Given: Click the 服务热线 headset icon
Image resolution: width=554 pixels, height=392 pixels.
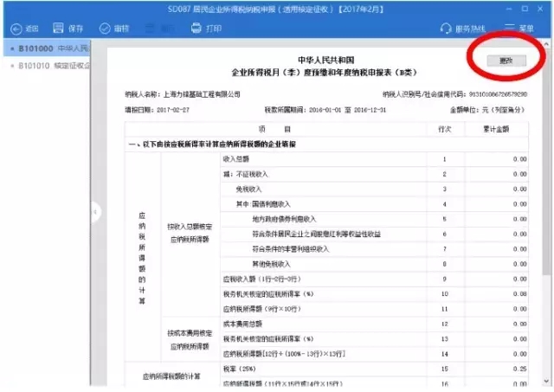Looking at the screenshot, I should point(446,29).
